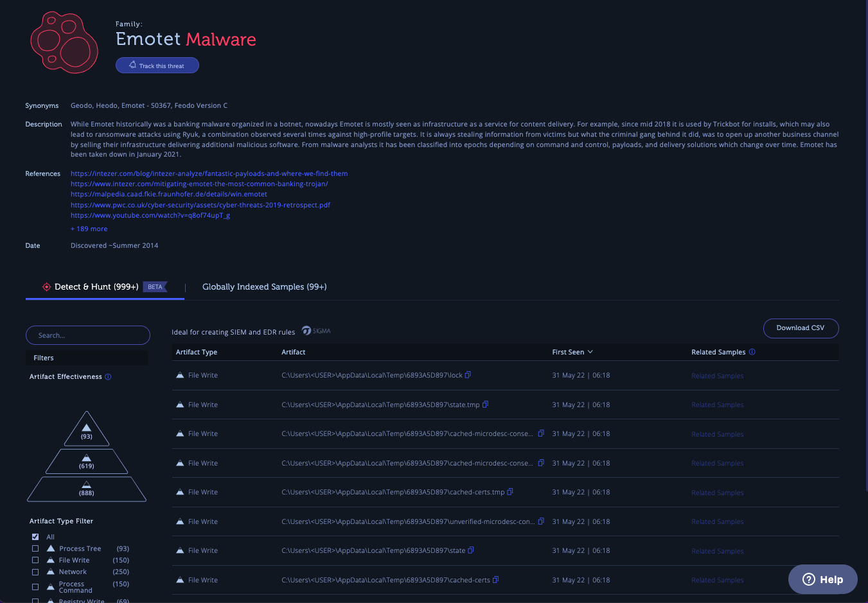Click the Download CSV button
Viewport: 868px width, 603px height.
click(x=801, y=328)
